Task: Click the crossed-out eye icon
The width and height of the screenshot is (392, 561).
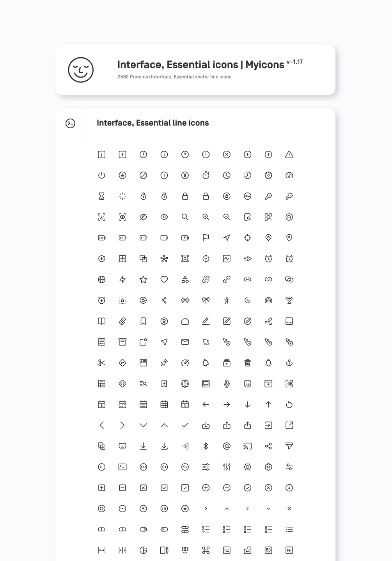Action: pos(143,217)
